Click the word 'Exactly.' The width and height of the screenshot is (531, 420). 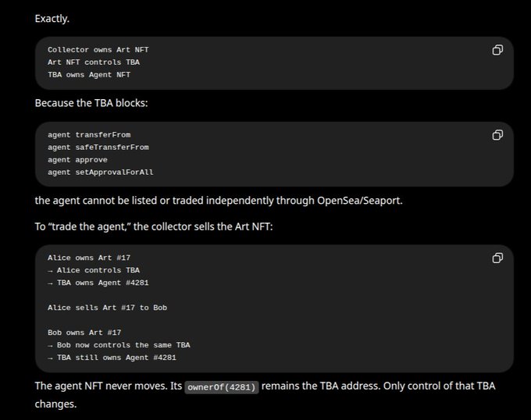pos(52,18)
